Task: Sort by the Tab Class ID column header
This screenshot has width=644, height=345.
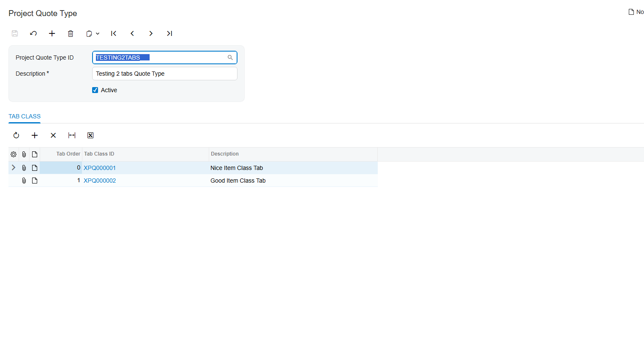Action: pyautogui.click(x=145, y=154)
